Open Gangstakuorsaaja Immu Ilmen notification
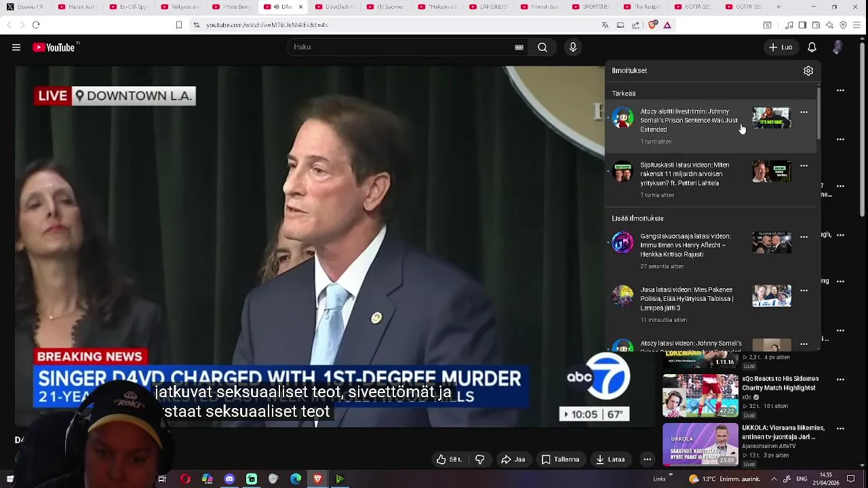Screen dimensions: 868x488 click(x=712, y=251)
